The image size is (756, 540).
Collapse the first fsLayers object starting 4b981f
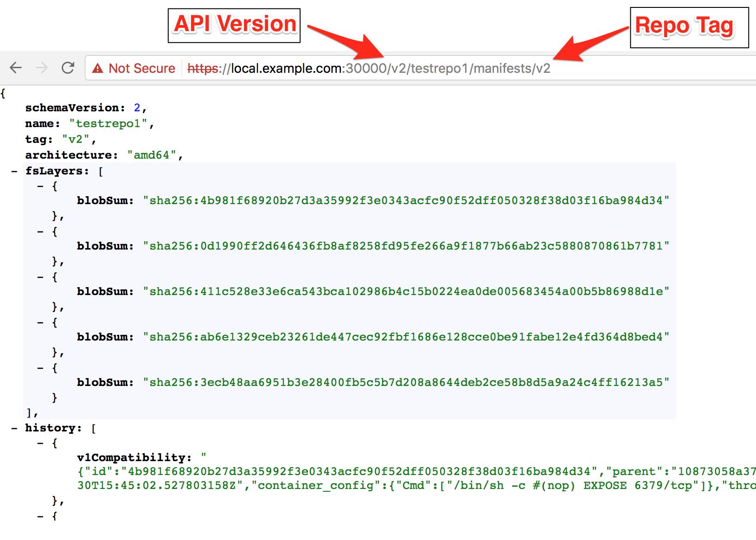[40, 186]
